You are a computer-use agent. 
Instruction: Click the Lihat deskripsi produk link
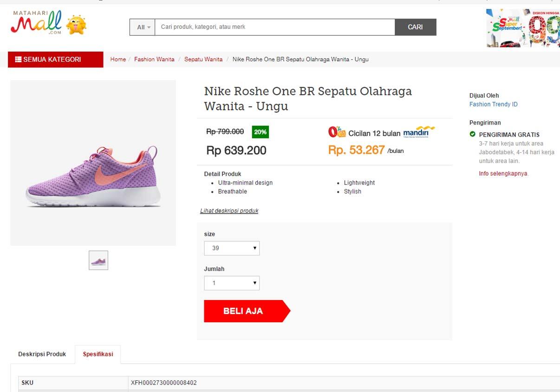coord(229,211)
